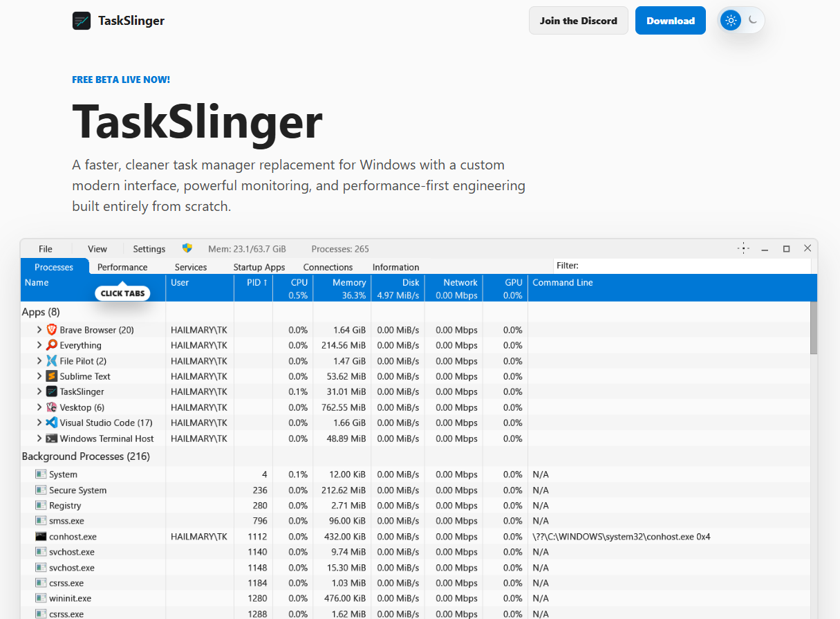Click the TaskSlinger brand name link

[131, 21]
